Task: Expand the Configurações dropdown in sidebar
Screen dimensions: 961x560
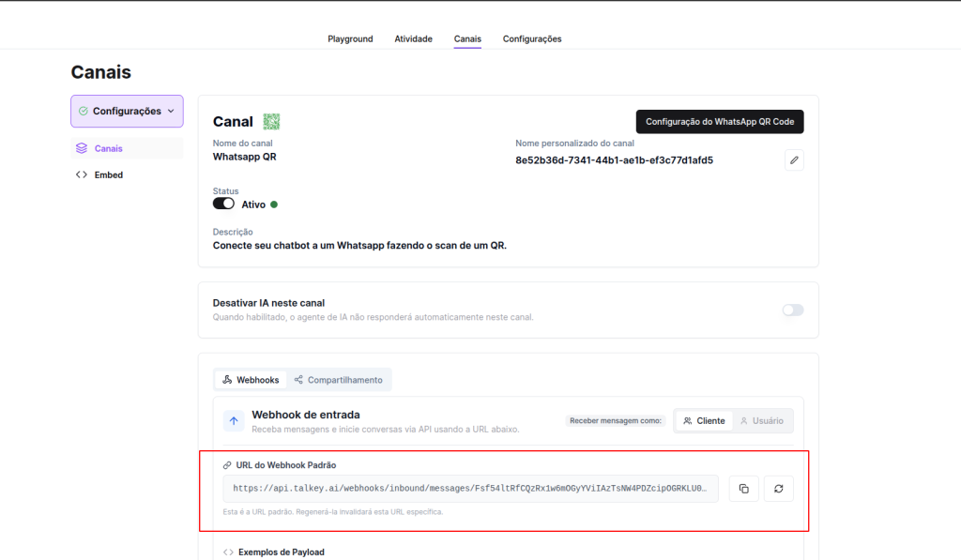Action: tap(127, 111)
